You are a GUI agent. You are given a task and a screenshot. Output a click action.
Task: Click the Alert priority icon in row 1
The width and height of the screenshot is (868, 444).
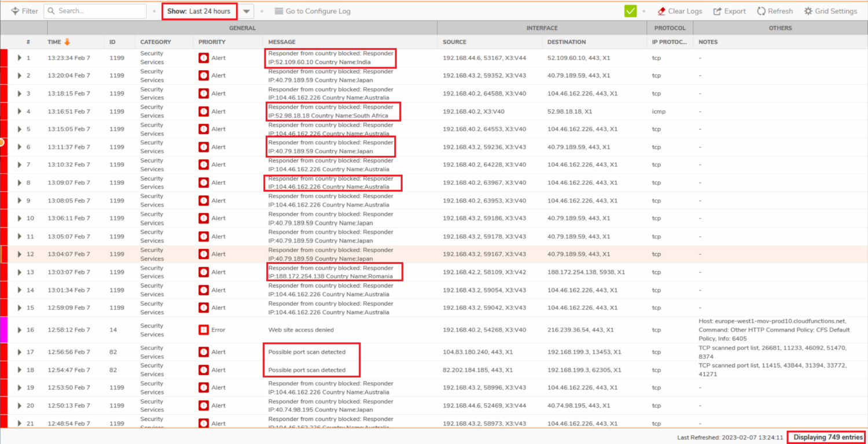coord(203,58)
